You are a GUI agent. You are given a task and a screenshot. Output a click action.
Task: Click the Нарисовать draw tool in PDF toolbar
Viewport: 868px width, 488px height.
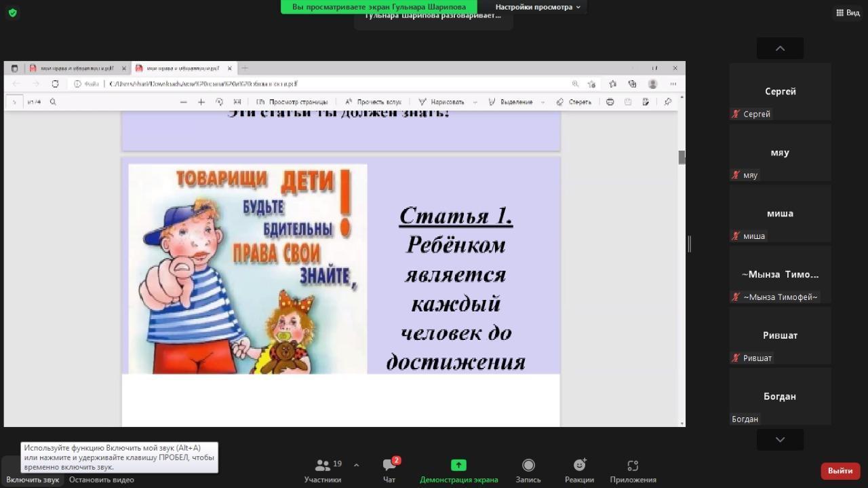(441, 102)
